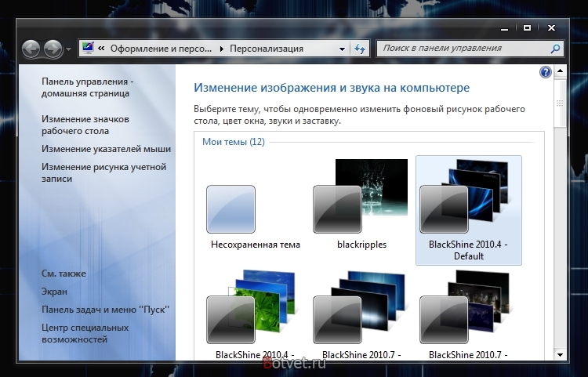
Task: Click the scrollbar down arrow
Action: point(560,354)
